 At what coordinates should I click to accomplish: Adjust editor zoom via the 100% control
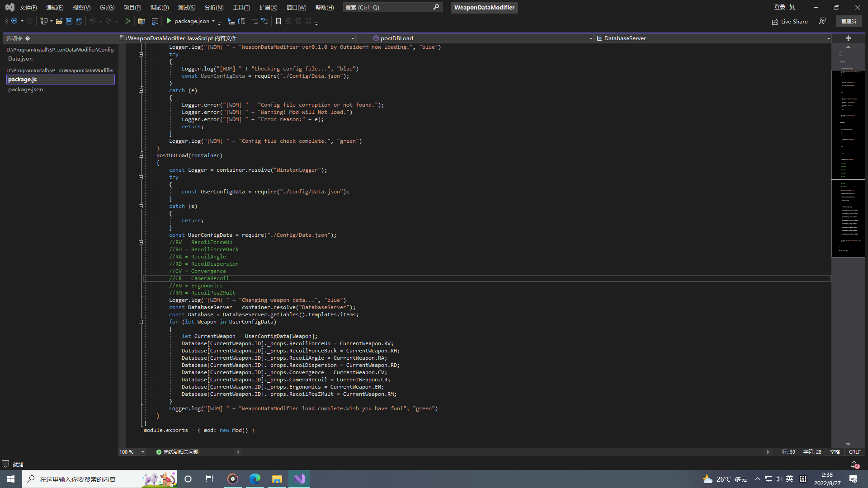pyautogui.click(x=131, y=452)
